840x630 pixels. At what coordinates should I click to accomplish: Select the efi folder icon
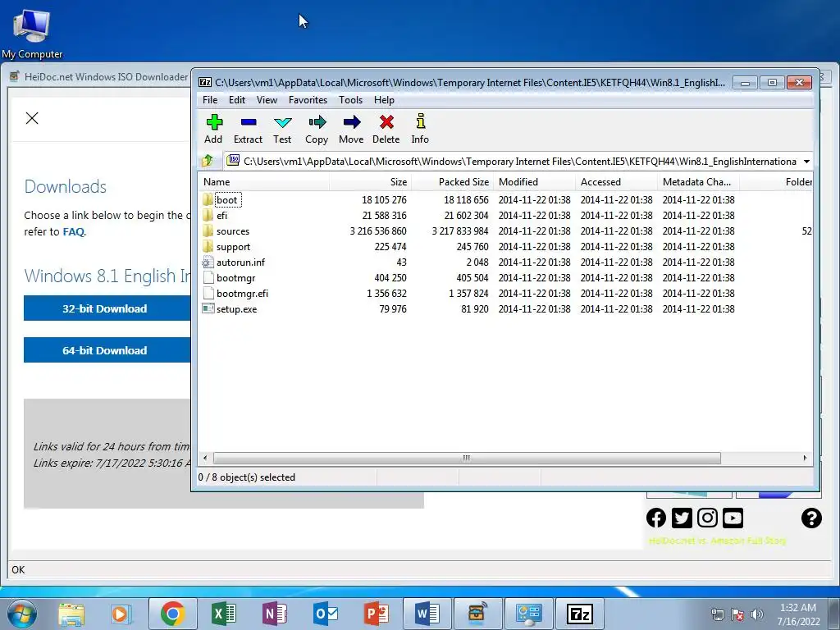pyautogui.click(x=208, y=216)
